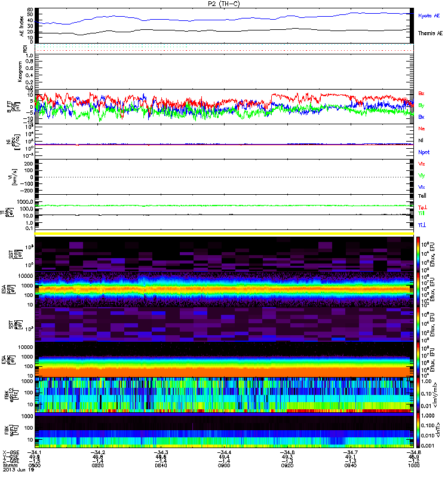Screen dimensions: 448x478
Task: Click the "0.001" color bar tick value
Action: pos(427,446)
